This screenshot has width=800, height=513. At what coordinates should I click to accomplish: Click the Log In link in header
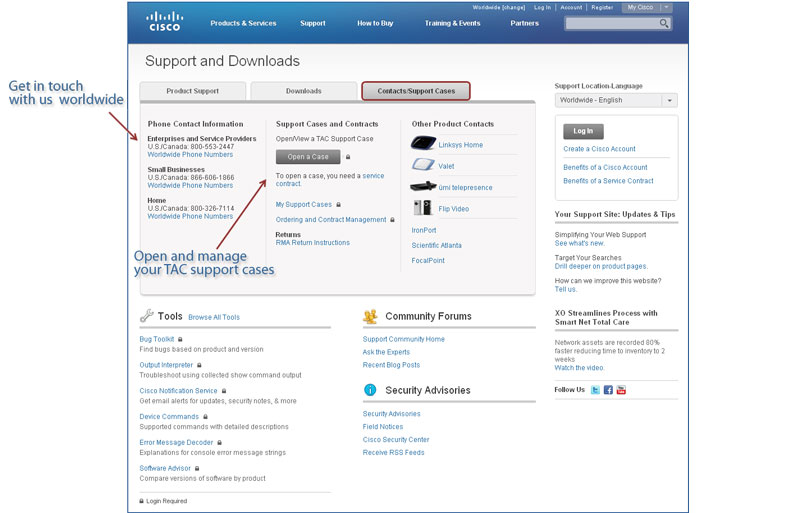pos(542,7)
